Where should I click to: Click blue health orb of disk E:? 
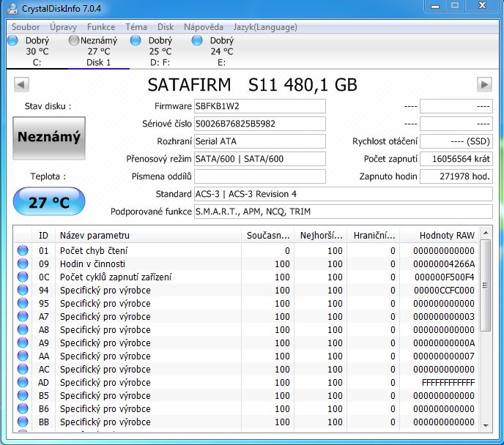(x=197, y=40)
